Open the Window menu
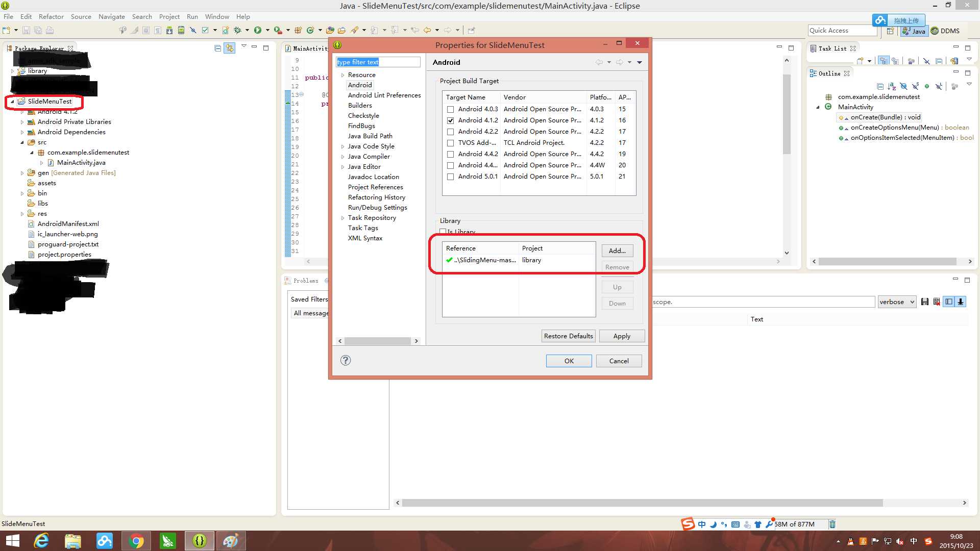 pyautogui.click(x=217, y=16)
